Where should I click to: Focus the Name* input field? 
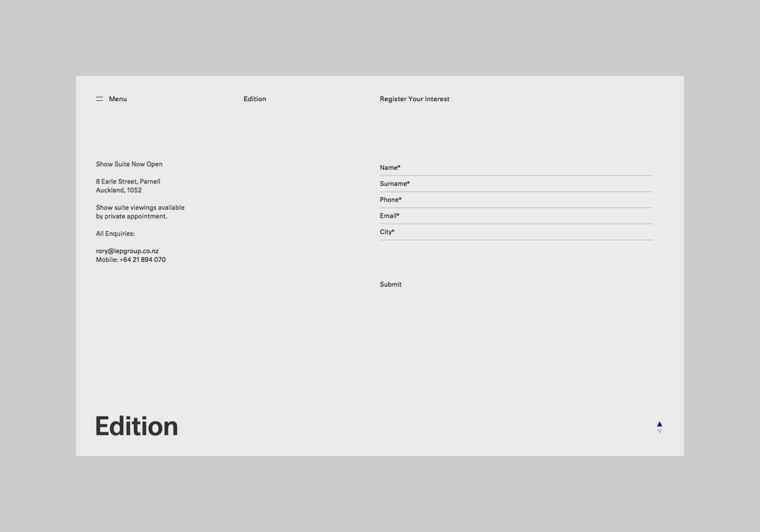click(516, 168)
